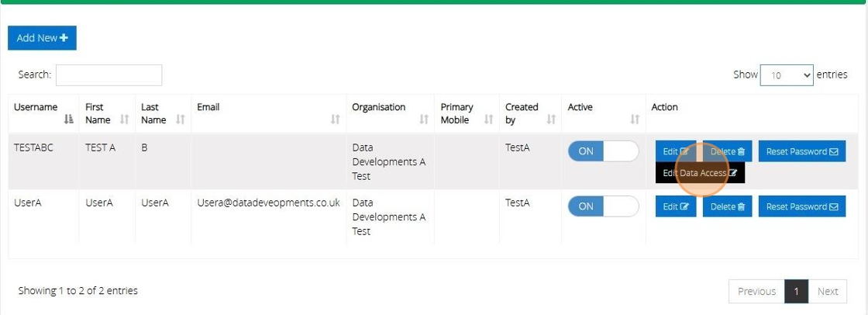Sort by Active column arrows

pyautogui.click(x=635, y=119)
